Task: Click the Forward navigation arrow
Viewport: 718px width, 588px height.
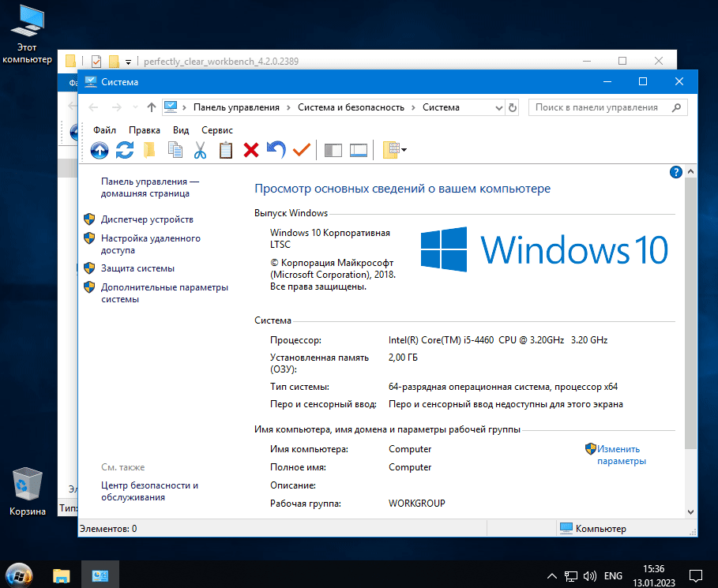Action: 117,107
